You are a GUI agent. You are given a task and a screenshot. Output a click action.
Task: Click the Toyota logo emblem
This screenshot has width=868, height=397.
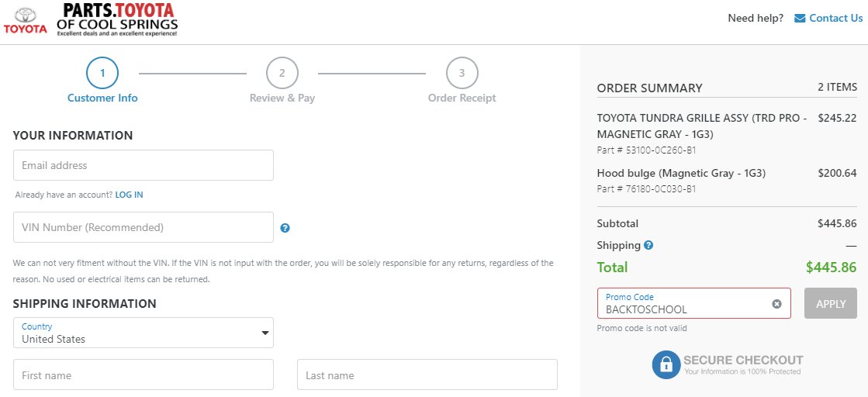tap(26, 20)
